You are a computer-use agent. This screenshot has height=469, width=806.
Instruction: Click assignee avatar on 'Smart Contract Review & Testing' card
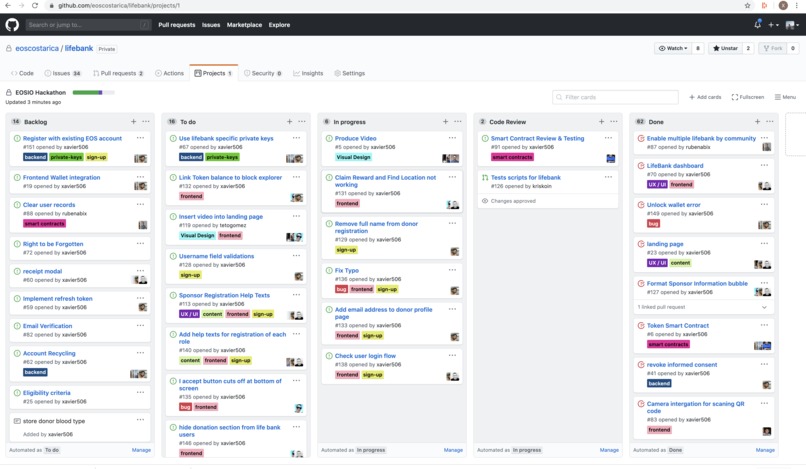tap(611, 158)
